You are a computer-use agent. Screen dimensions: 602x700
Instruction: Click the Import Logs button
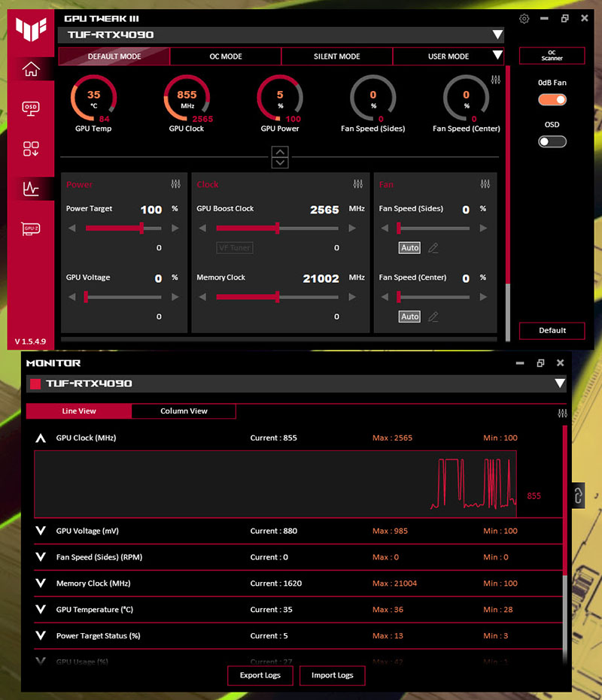(332, 675)
